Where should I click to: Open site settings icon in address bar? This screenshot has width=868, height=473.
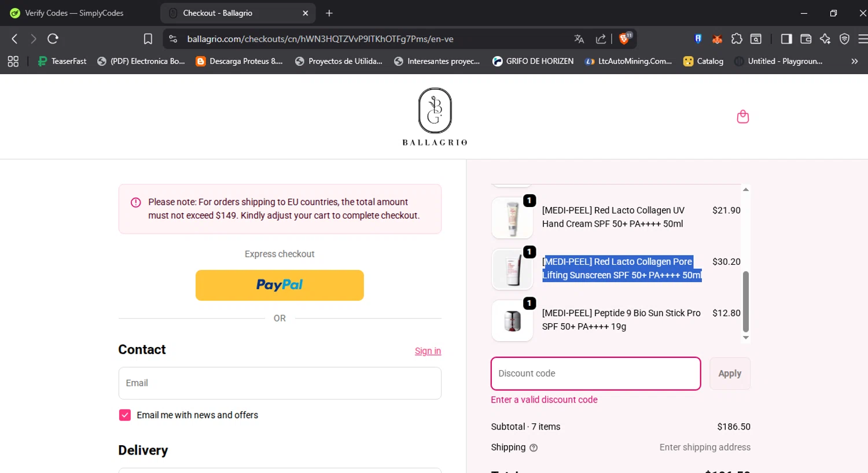[x=172, y=39]
